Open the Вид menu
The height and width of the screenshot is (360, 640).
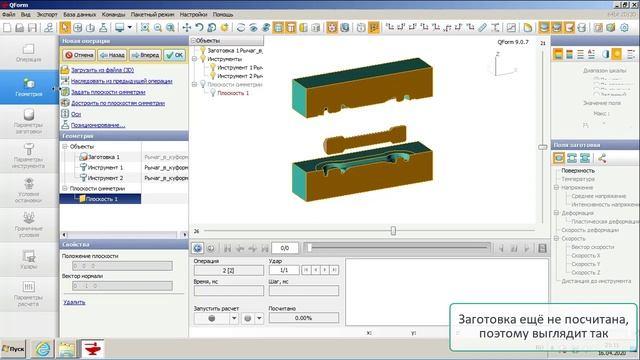(25, 14)
